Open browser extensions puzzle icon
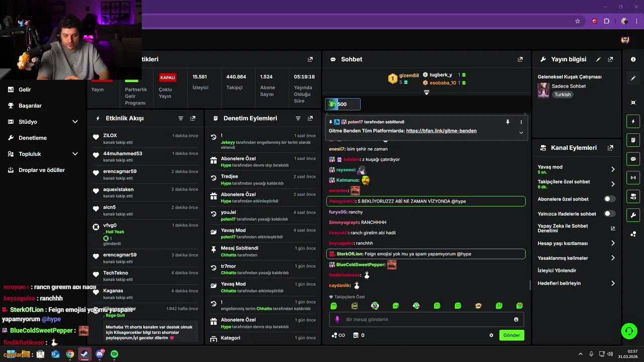 click(x=607, y=21)
